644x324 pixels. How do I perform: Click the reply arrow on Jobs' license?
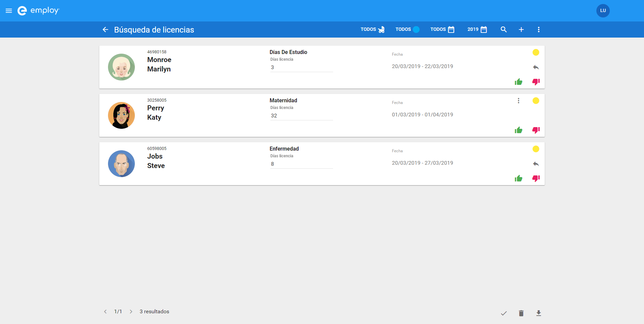click(536, 164)
